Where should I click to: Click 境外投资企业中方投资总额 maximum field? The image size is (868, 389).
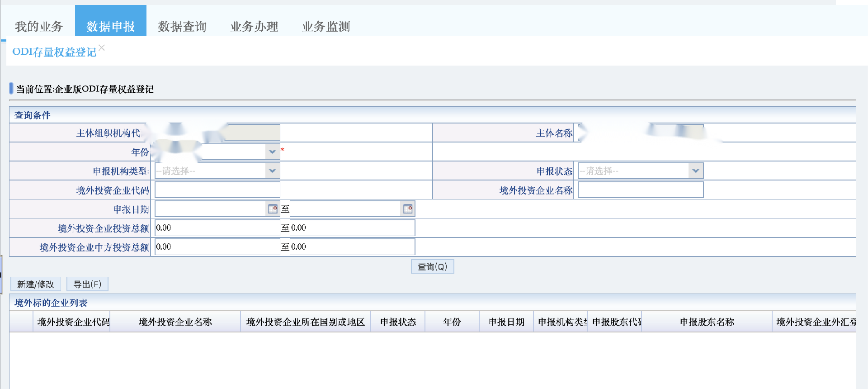coord(352,247)
